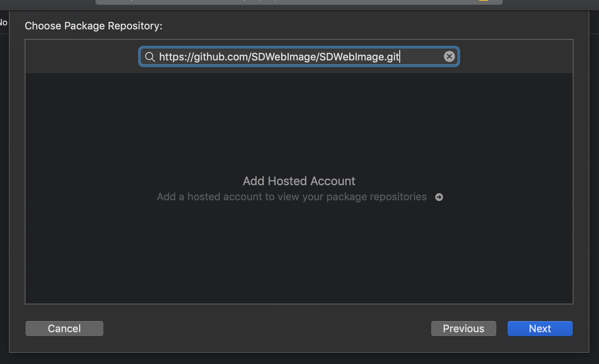Click the magnifier icon in the search field

point(150,57)
